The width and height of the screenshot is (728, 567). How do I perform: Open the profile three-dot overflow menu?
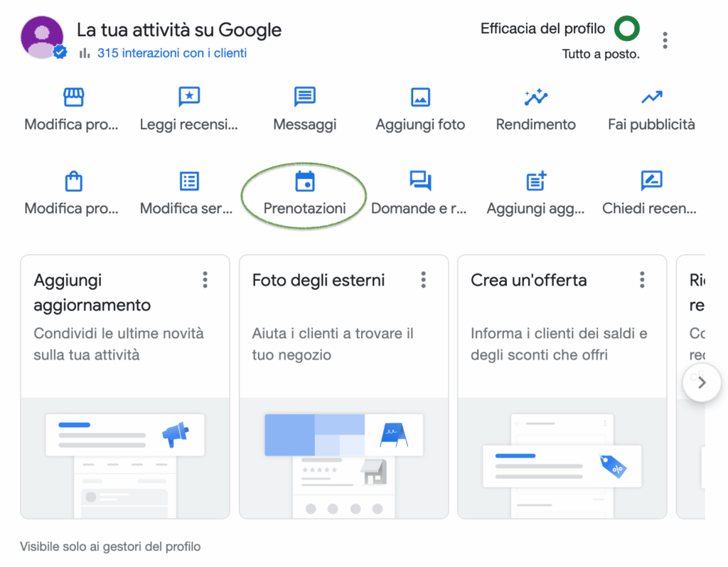665,40
